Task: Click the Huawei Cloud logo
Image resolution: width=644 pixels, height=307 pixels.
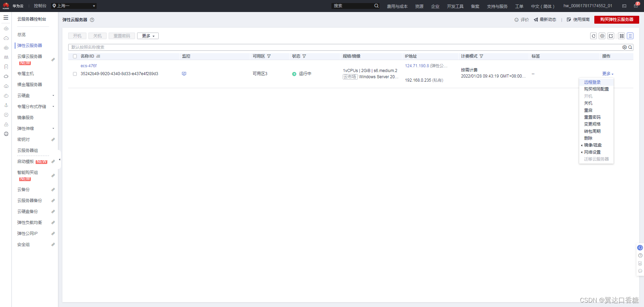Action: point(6,6)
